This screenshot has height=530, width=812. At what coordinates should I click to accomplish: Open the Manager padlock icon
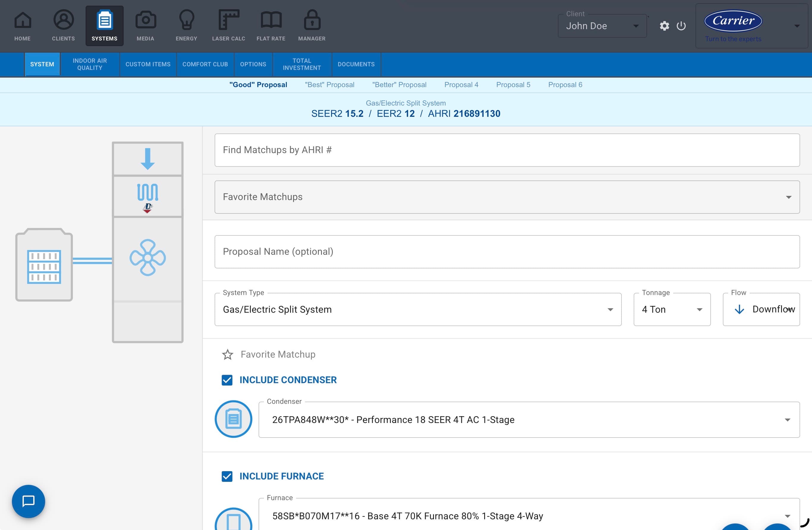click(x=312, y=20)
